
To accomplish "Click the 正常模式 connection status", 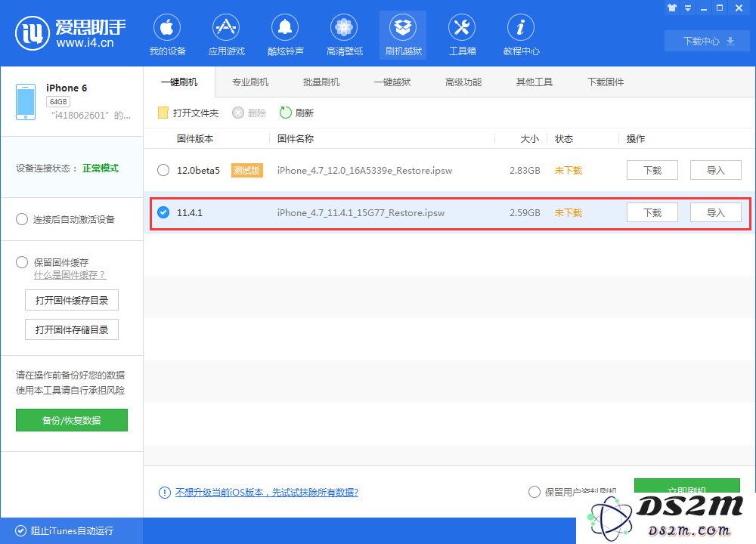I will [x=101, y=168].
